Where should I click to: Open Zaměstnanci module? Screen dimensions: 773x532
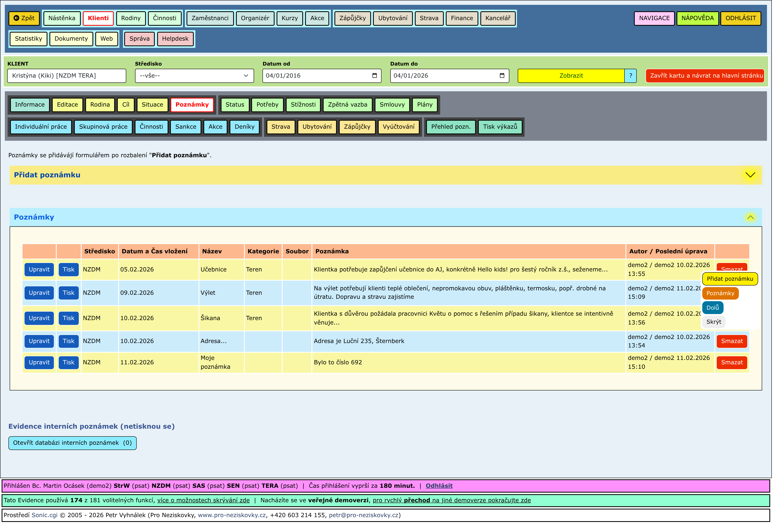[210, 18]
